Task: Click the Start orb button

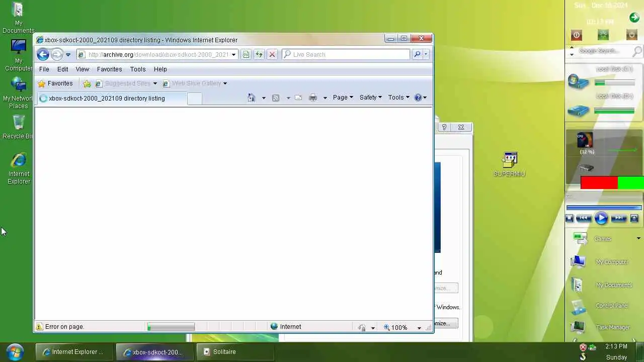Action: [x=15, y=351]
